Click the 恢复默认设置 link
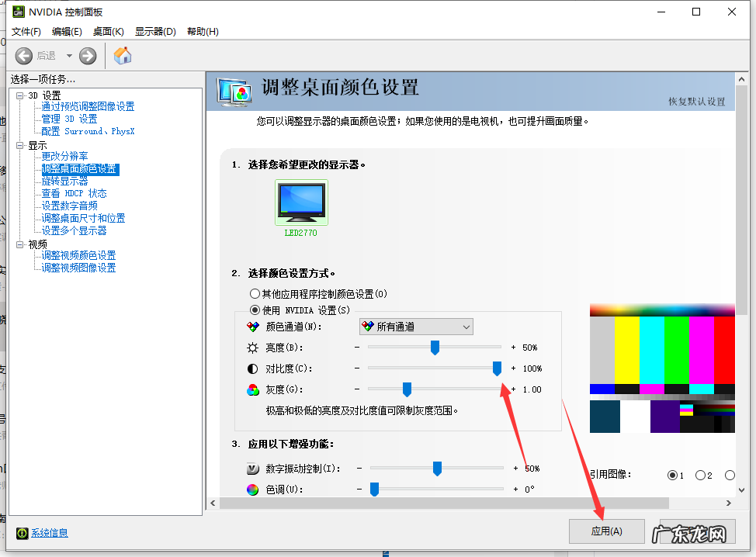Screen dimensions: 756x557 pos(699,102)
